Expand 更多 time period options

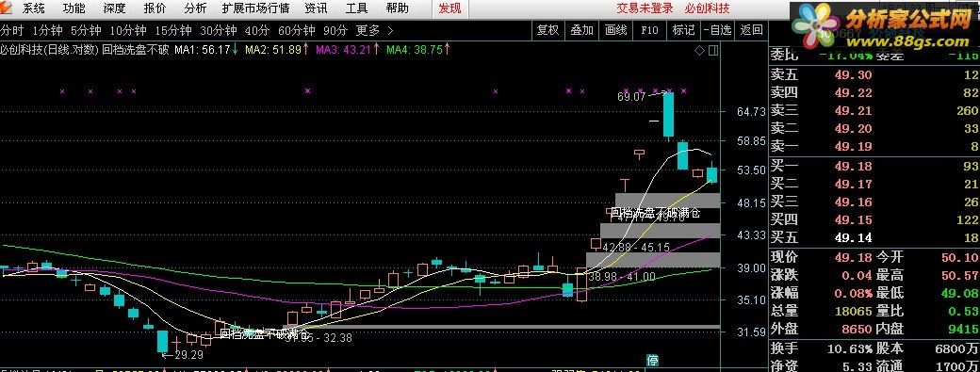368,30
